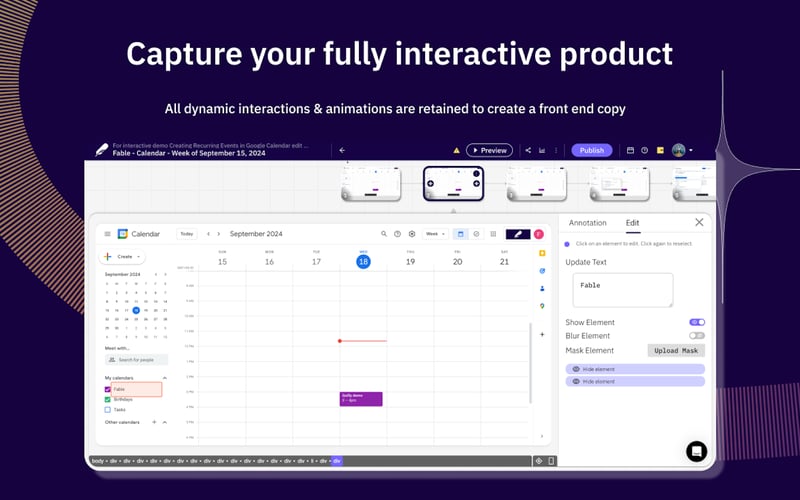The image size is (800, 500).
Task: Click the user profile avatar in header
Action: click(678, 150)
